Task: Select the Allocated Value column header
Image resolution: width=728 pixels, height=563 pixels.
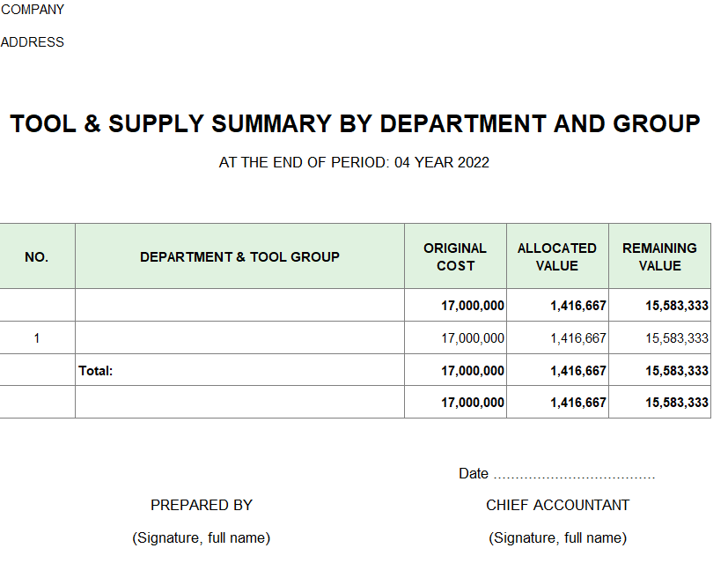Action: pos(556,257)
